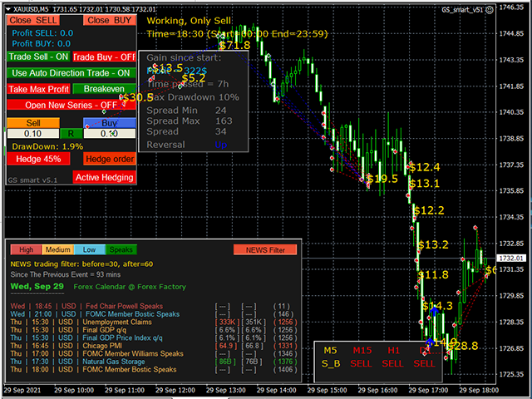Click the Sell lot size field 0.10
Screen dimensions: 532x399
click(33, 133)
